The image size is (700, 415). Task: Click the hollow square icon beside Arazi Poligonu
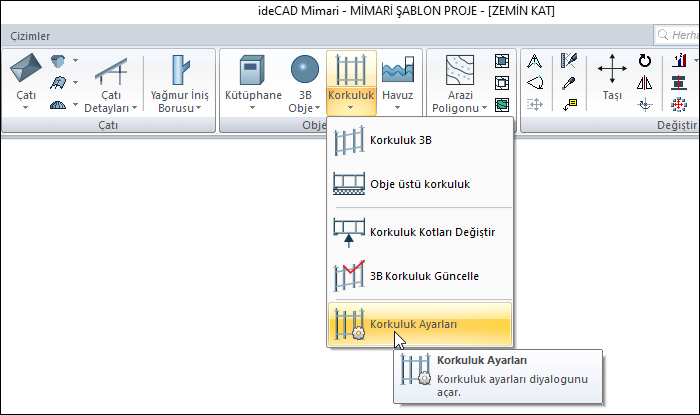click(502, 83)
